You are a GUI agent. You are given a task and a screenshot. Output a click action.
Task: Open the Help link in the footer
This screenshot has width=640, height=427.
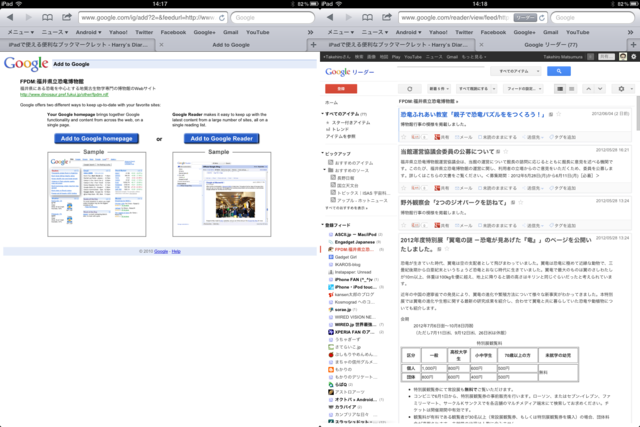click(176, 251)
